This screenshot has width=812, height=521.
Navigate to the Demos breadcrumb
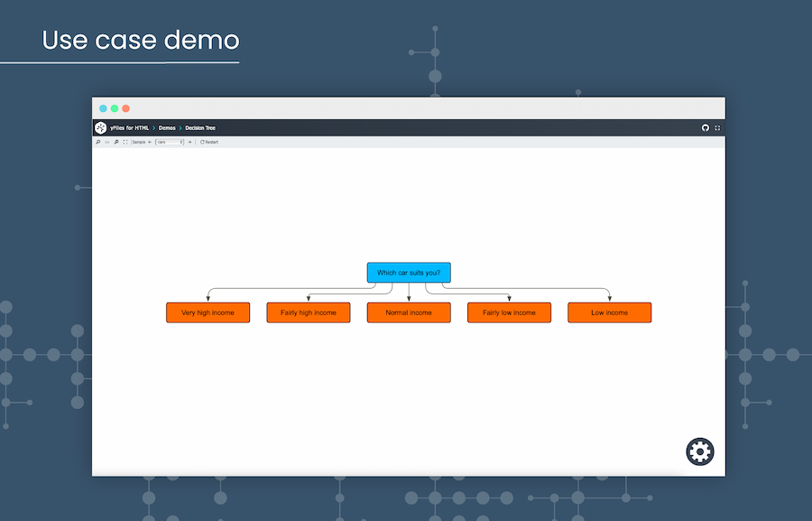click(x=166, y=127)
